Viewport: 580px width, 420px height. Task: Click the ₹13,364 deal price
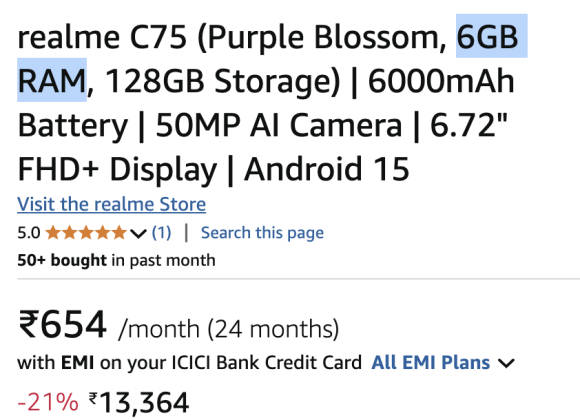(x=139, y=402)
